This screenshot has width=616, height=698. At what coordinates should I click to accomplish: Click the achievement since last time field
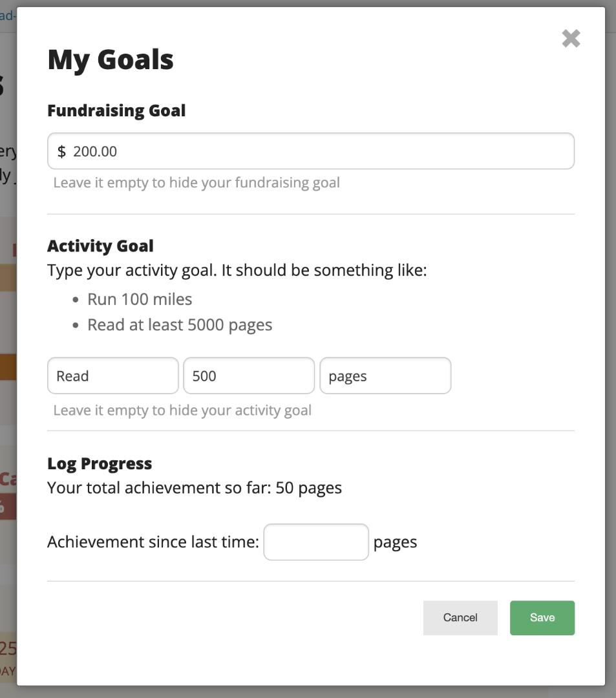(x=315, y=542)
